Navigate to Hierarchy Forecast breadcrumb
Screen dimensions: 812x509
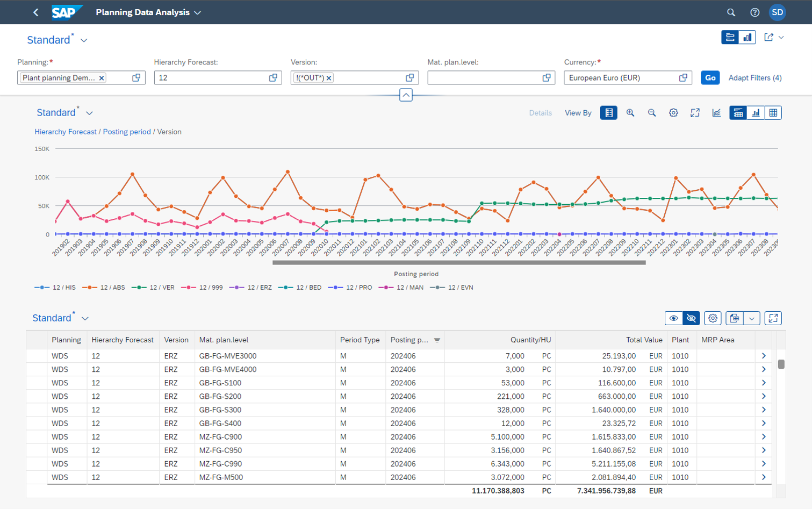coord(66,132)
